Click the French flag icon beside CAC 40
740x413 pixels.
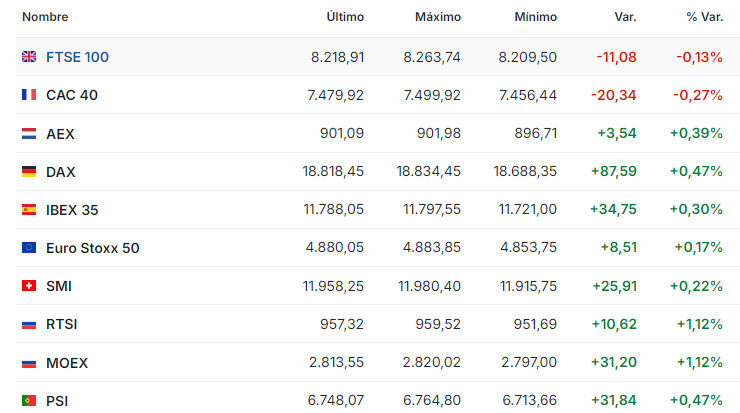(x=29, y=95)
